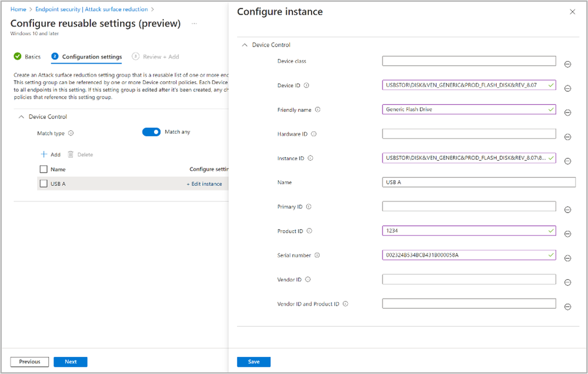Show info for Primary ID
The image size is (588, 374).
(x=308, y=207)
